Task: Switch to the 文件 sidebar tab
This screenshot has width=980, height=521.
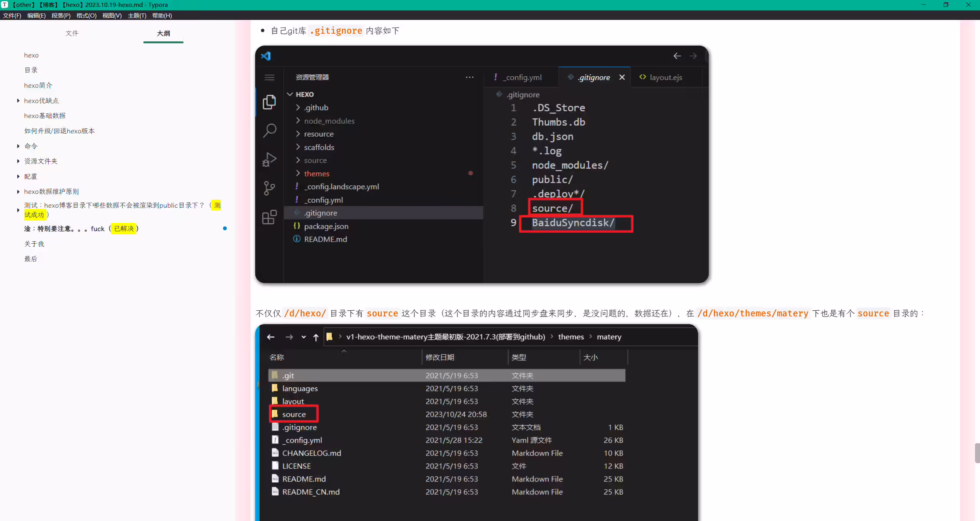Action: click(72, 33)
